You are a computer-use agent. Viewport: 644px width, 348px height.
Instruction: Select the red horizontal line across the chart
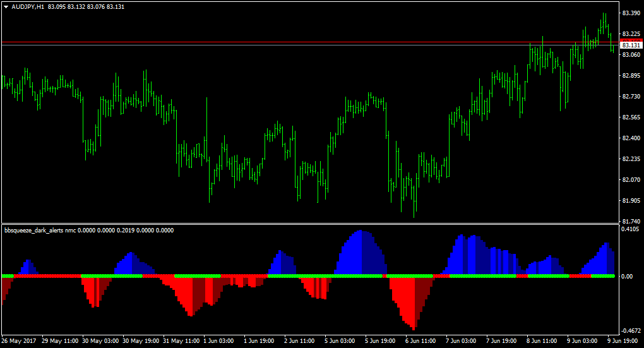[x=310, y=42]
